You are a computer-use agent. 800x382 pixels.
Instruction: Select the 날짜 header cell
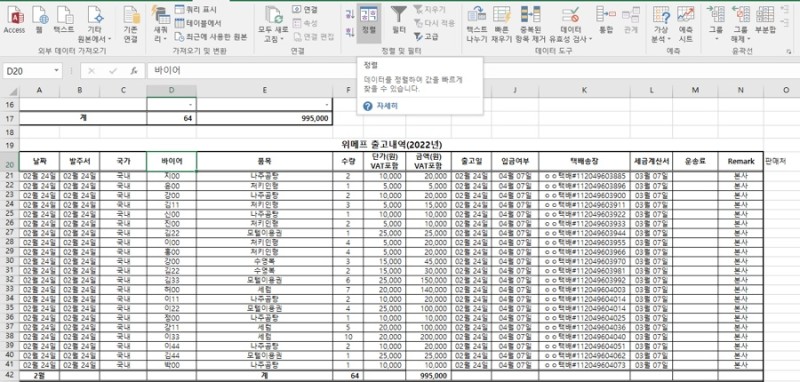coord(39,161)
